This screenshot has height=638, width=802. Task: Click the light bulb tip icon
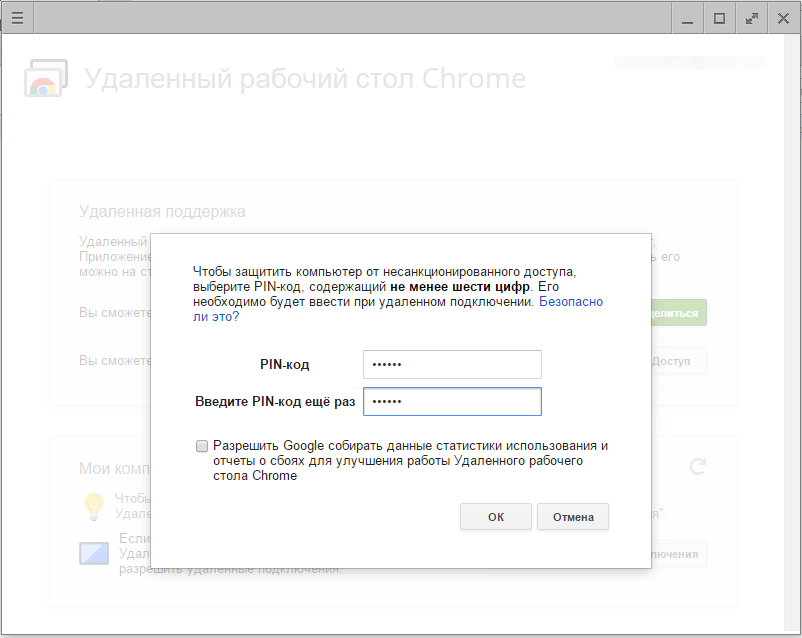pos(94,507)
